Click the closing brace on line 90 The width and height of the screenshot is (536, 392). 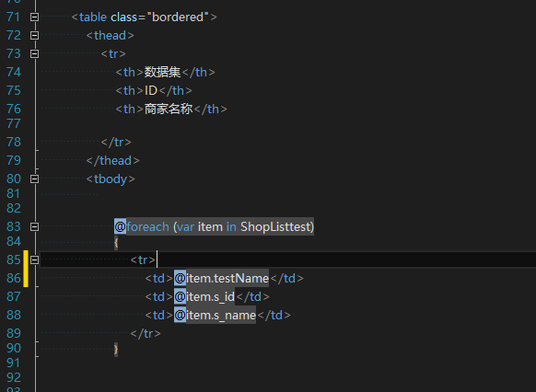click(116, 350)
